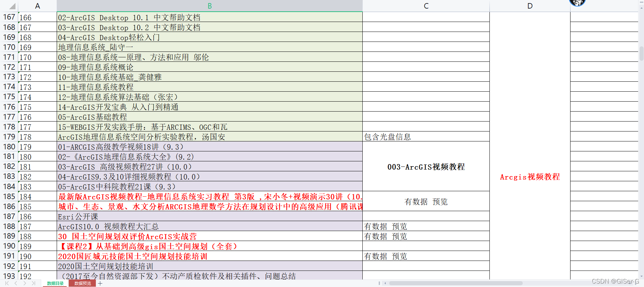Select row header 179

(x=9, y=137)
